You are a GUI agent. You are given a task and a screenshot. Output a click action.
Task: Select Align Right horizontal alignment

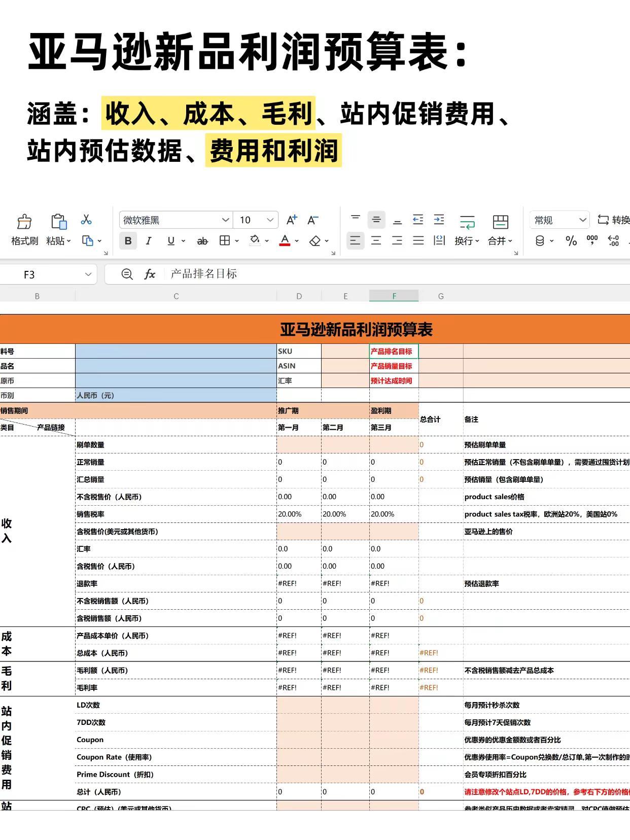(x=397, y=241)
